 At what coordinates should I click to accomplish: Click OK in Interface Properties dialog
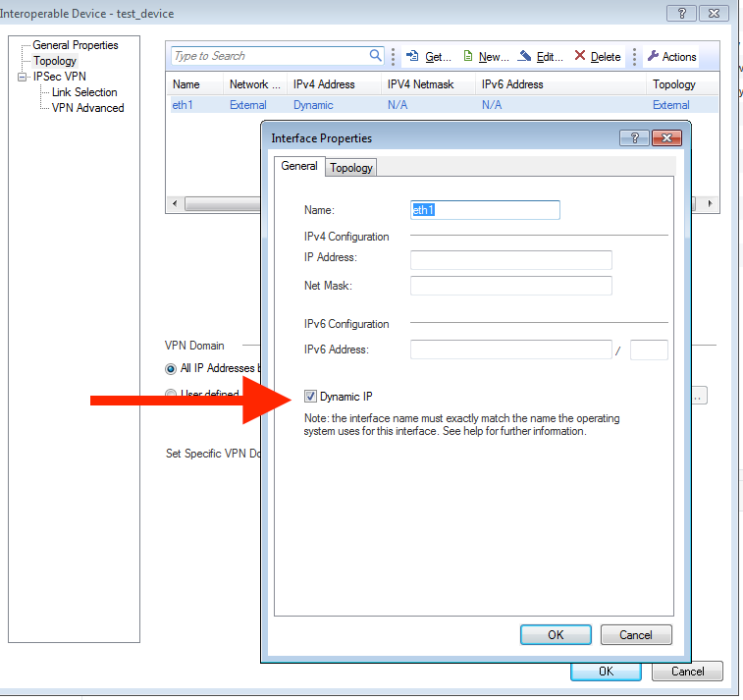[556, 634]
